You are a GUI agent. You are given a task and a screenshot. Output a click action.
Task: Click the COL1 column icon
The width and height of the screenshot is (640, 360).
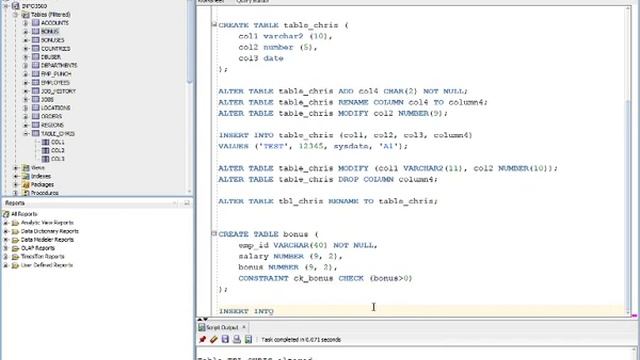pos(46,142)
